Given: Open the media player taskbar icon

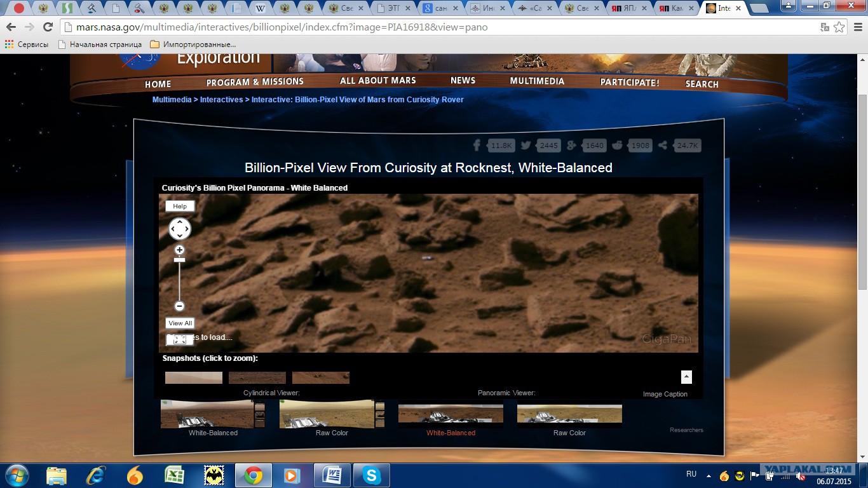Looking at the screenshot, I should 292,475.
